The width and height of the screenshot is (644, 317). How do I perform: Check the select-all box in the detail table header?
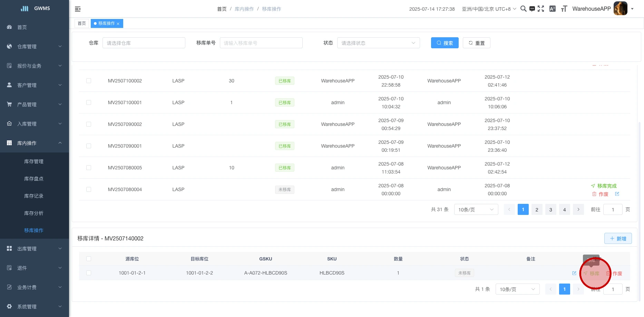pos(89,259)
